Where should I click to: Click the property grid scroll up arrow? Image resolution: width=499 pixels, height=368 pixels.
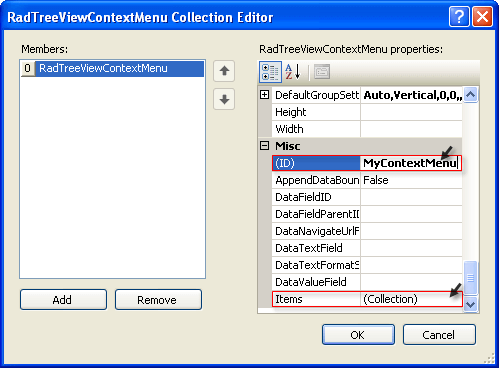click(470, 95)
